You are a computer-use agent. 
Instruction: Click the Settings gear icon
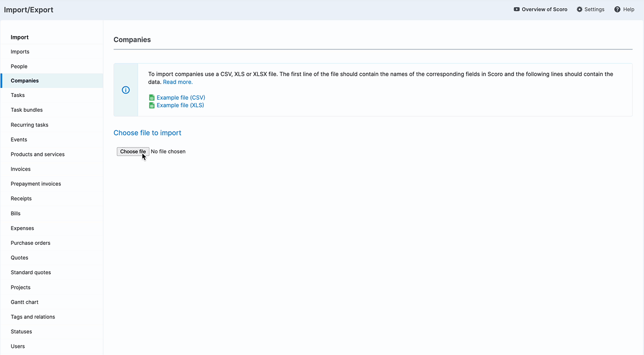pos(579,10)
